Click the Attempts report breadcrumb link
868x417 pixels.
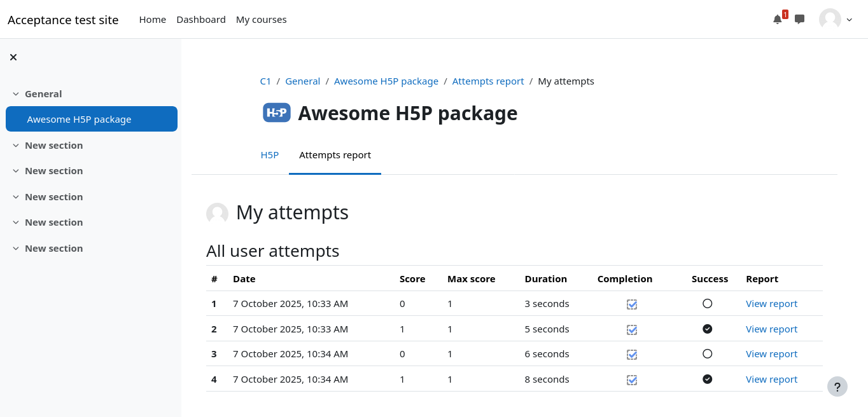[488, 81]
